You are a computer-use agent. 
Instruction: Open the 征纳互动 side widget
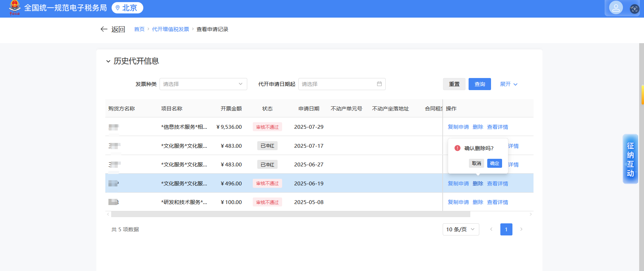pos(631,159)
